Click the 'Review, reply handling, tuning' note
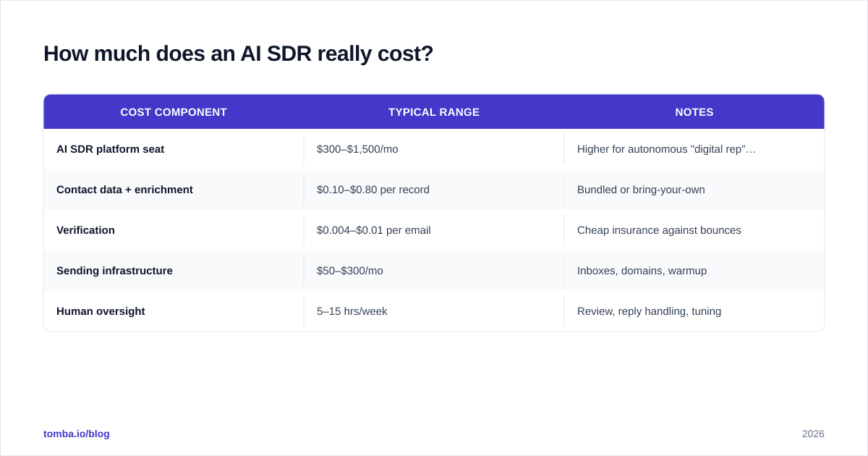Screen dimensions: 868x456 [x=649, y=311]
